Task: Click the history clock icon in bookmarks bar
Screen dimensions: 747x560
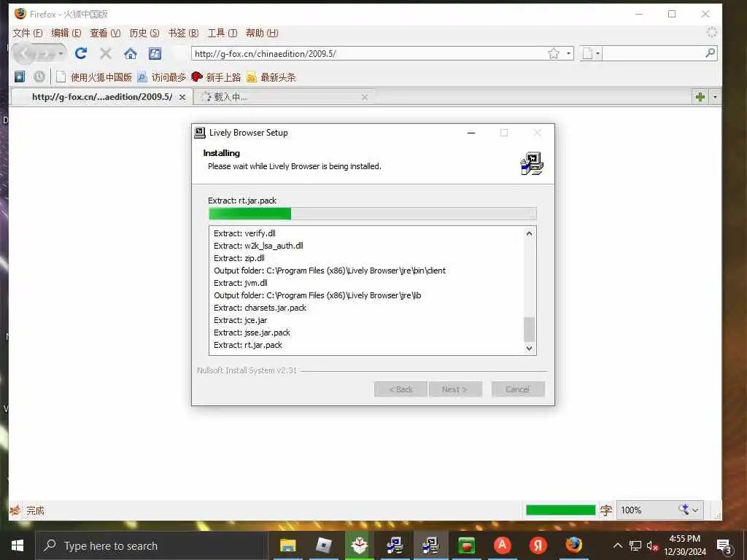Action: 39,77
